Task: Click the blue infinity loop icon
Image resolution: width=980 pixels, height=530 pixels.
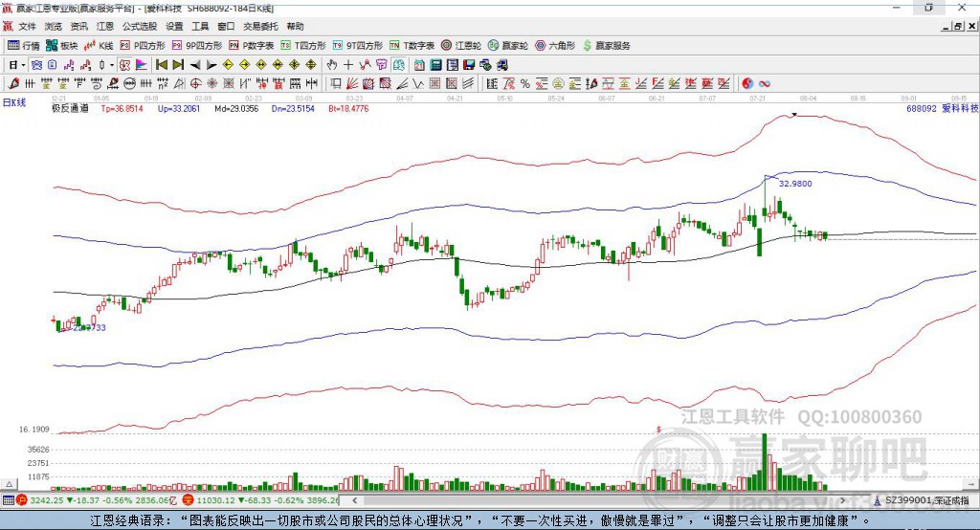Action: point(765,84)
